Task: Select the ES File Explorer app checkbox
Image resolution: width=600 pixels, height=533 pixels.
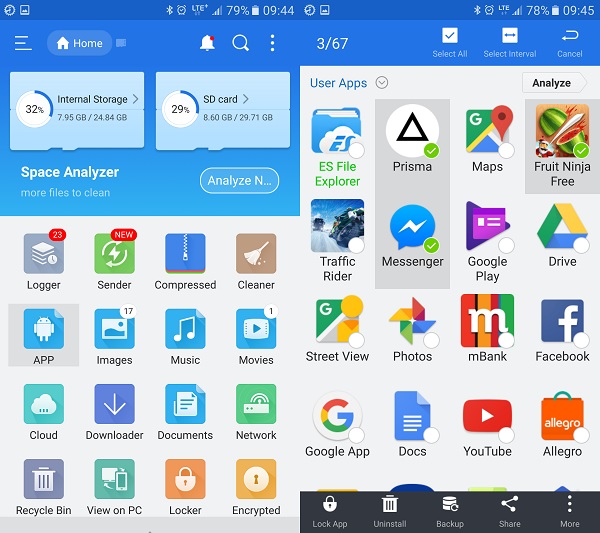Action: click(356, 150)
